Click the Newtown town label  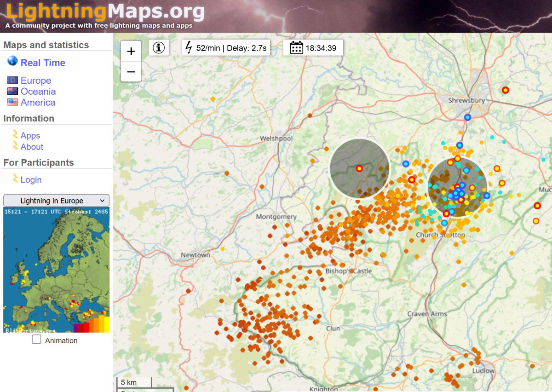point(195,255)
